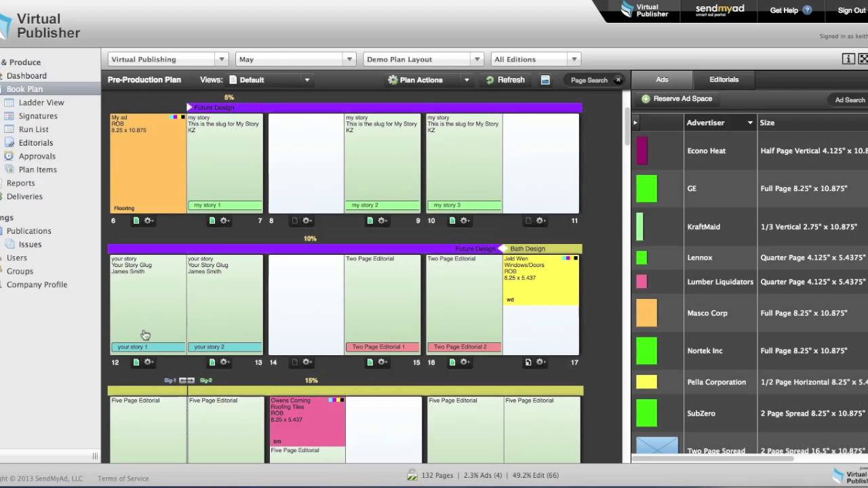868x488 pixels.
Task: Click green page icon for page 12
Action: pos(136,362)
